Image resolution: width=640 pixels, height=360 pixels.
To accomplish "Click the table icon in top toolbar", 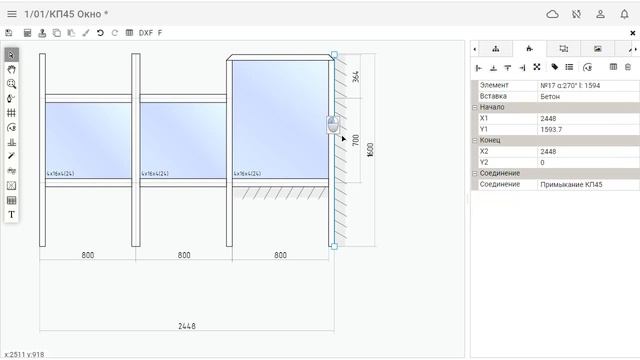I will 129,33.
